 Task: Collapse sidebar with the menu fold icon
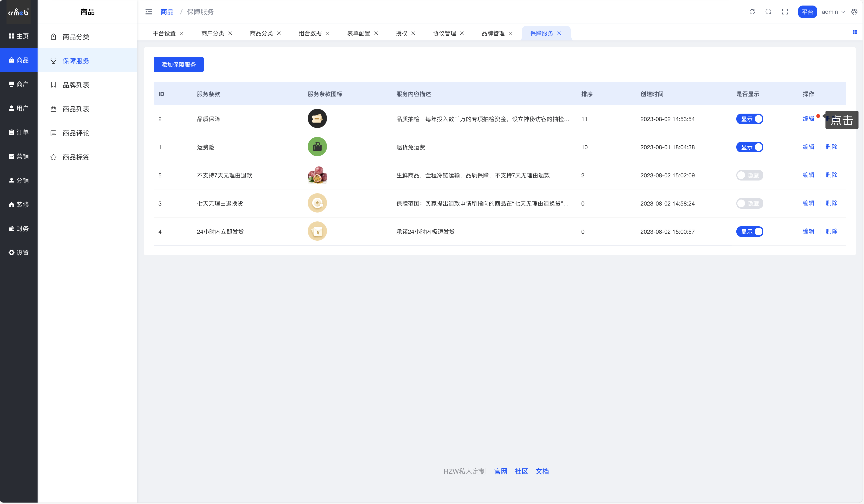[149, 12]
